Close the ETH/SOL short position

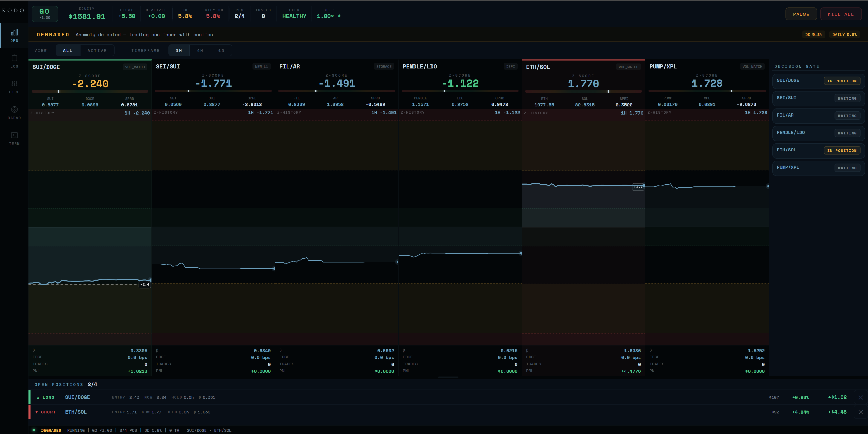(x=861, y=412)
